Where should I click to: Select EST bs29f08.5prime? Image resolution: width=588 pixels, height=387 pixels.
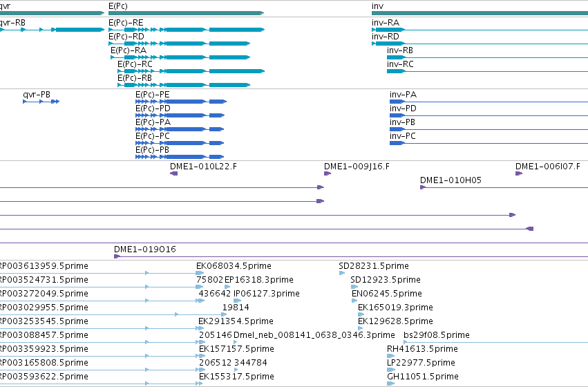pos(495,342)
